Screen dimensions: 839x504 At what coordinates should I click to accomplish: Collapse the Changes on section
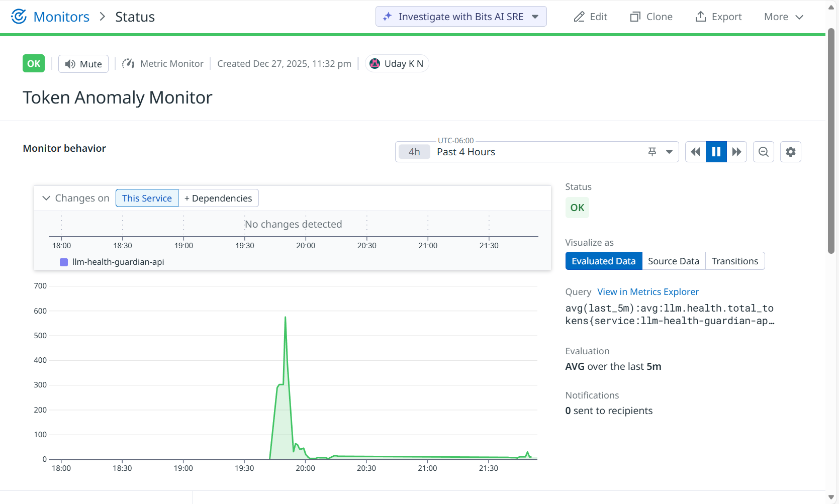(x=46, y=198)
